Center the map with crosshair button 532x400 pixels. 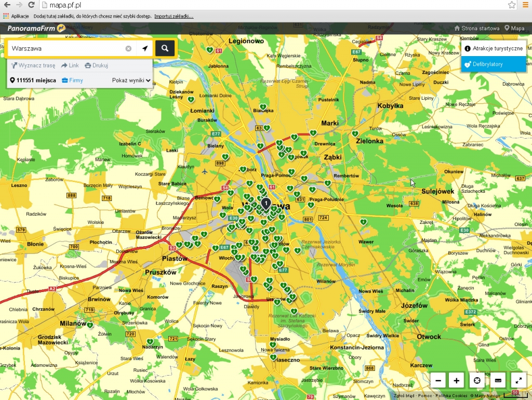point(476,381)
